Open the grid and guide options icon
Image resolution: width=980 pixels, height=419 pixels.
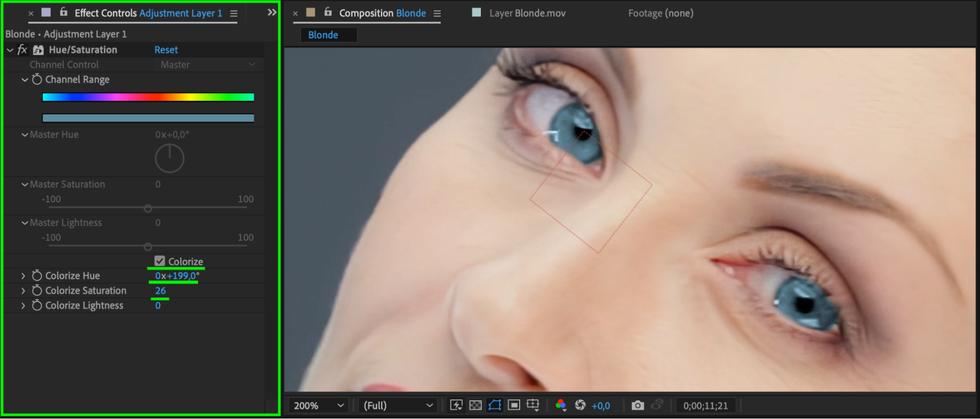[533, 405]
